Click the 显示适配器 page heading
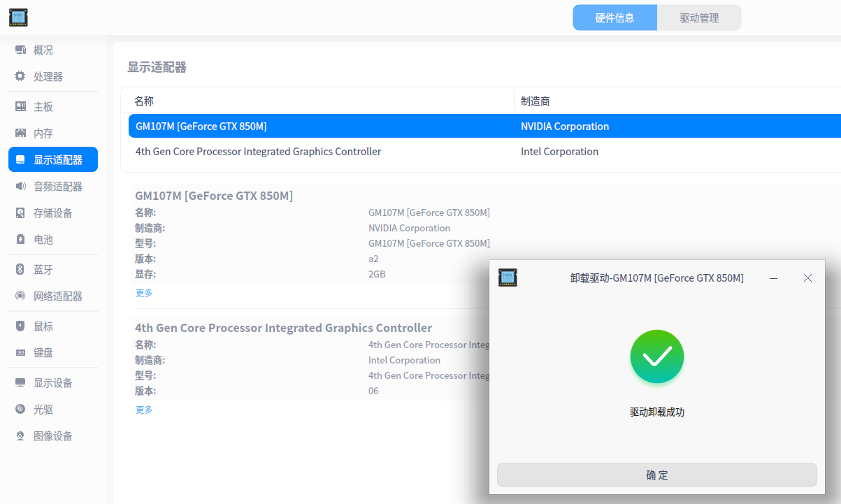Image resolution: width=841 pixels, height=504 pixels. [157, 67]
